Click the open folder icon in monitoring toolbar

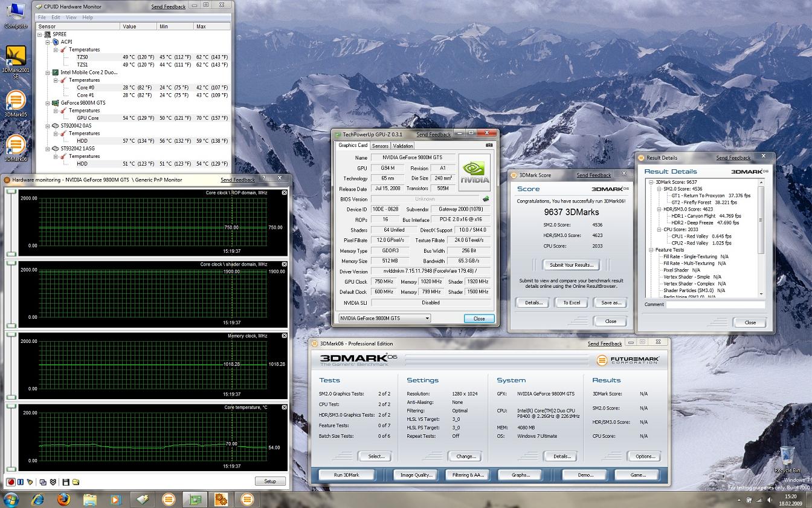[76, 482]
